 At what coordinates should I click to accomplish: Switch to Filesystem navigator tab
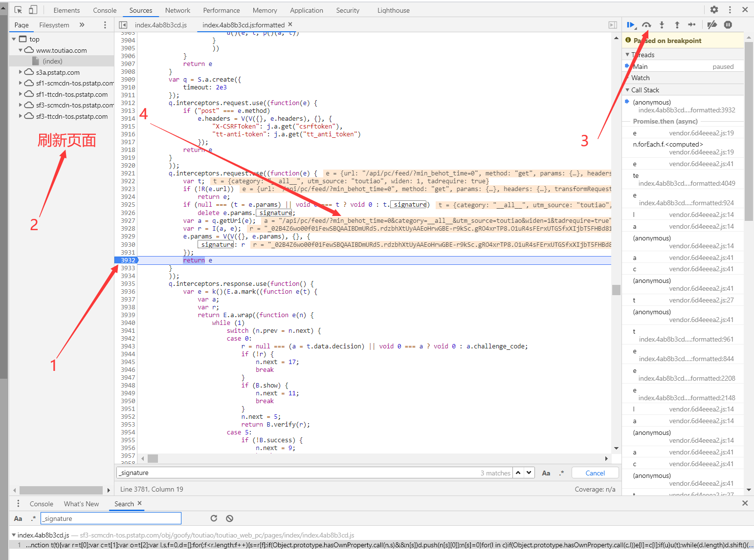(x=54, y=25)
